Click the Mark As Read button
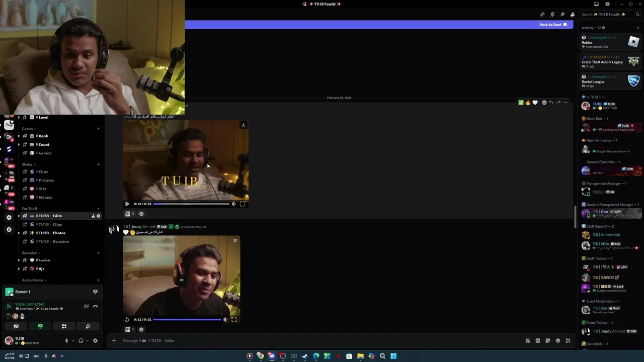This screenshot has height=362, width=644. click(x=553, y=25)
